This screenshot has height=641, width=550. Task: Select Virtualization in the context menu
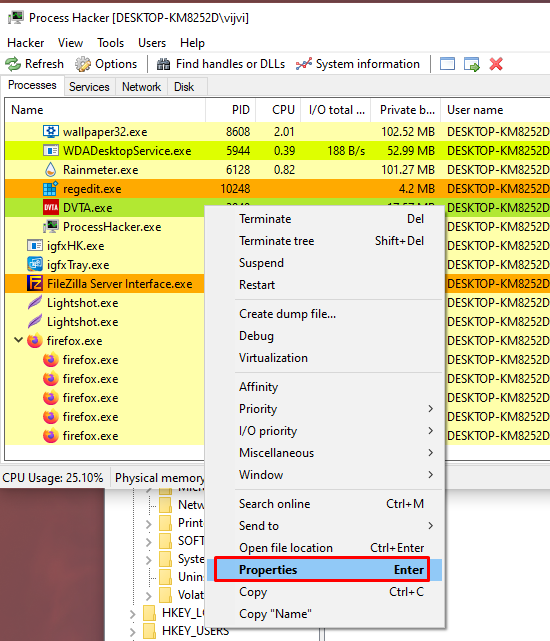click(324, 358)
